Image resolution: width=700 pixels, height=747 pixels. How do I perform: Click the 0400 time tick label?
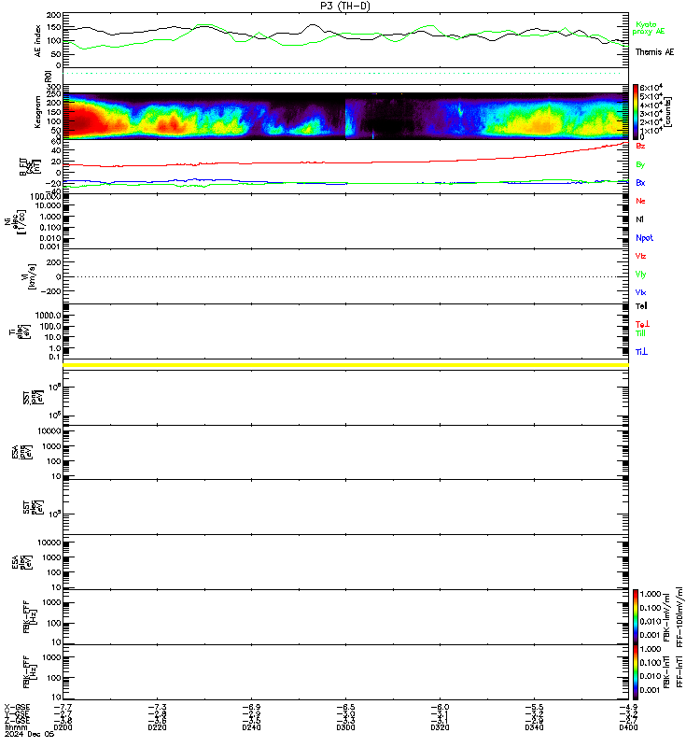628,728
